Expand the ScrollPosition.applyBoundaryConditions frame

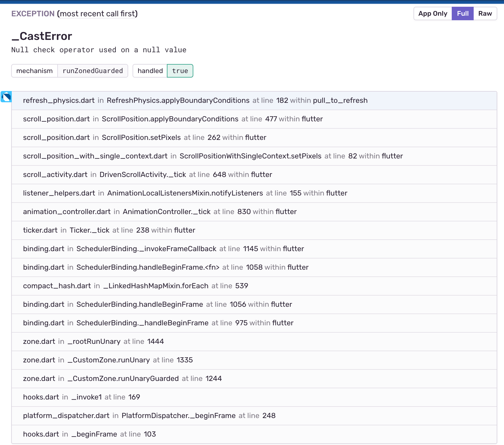click(x=254, y=119)
